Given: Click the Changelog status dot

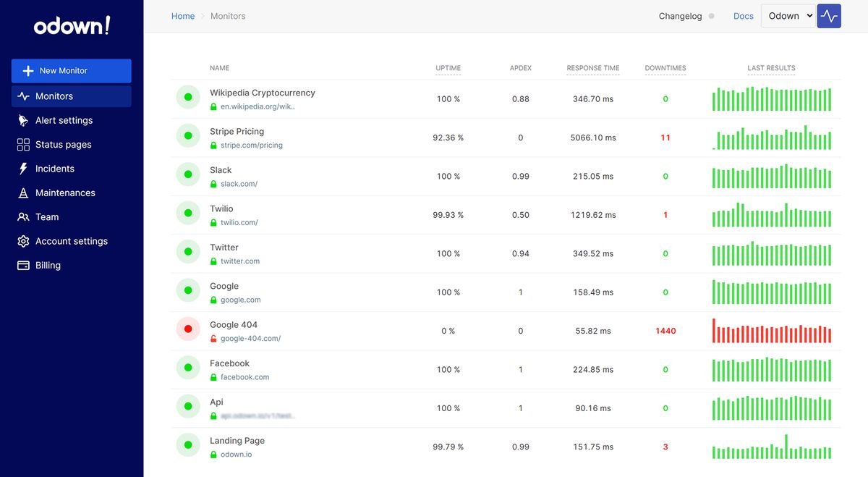Looking at the screenshot, I should 712,16.
